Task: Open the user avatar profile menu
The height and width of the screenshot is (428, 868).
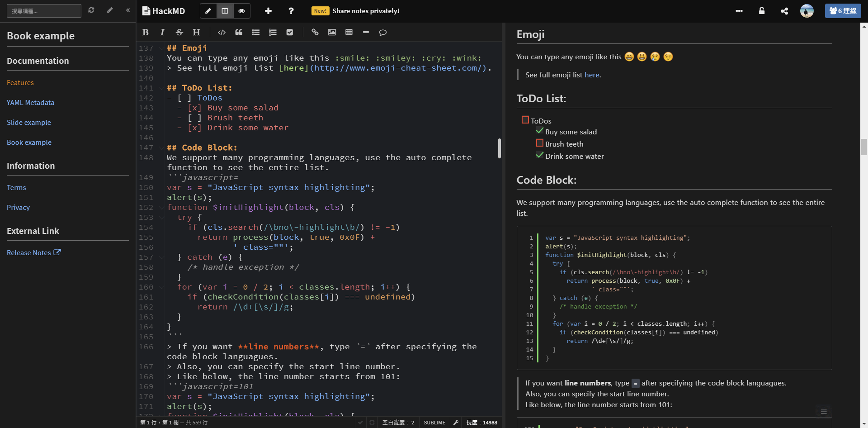Action: pos(807,11)
